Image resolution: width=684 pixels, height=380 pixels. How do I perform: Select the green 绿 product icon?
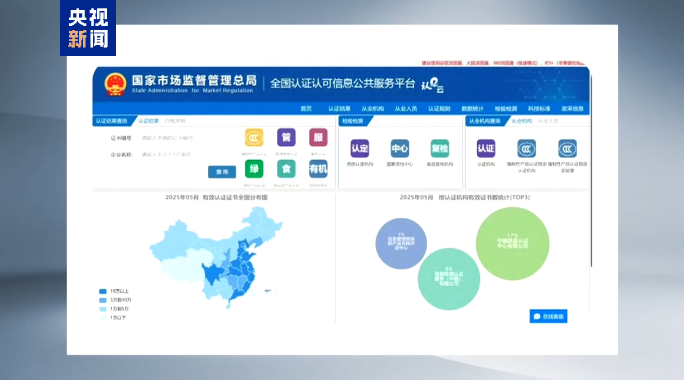(254, 169)
